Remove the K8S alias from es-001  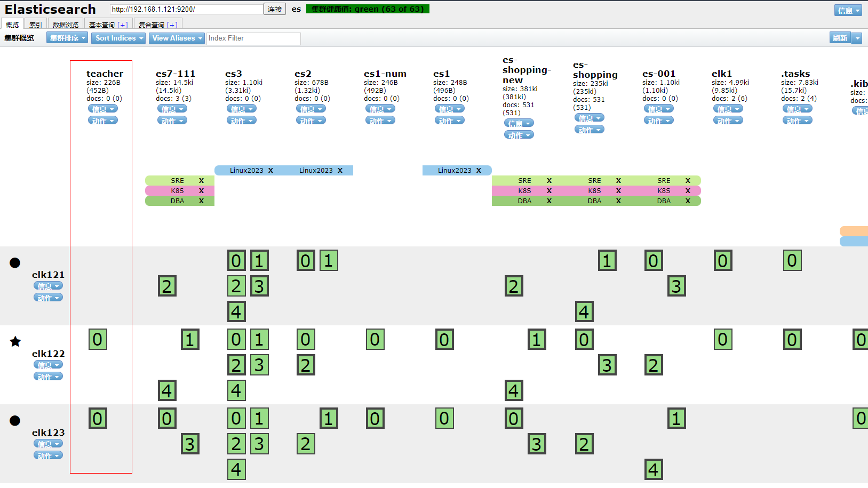tap(688, 191)
